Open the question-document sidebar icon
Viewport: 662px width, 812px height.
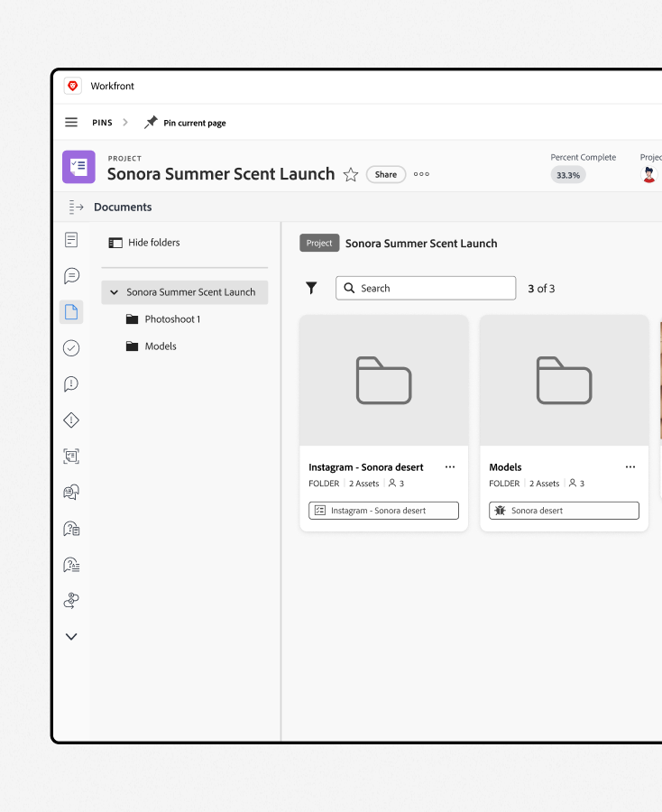tap(71, 529)
